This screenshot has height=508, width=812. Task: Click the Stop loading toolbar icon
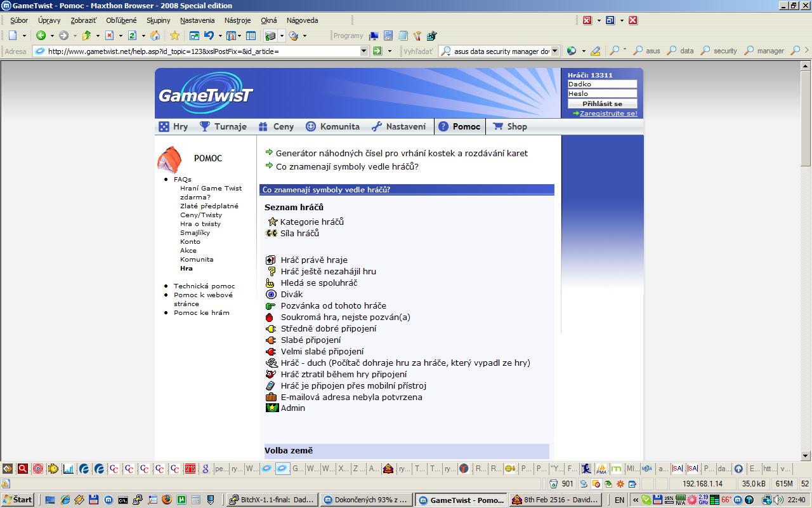(109, 36)
